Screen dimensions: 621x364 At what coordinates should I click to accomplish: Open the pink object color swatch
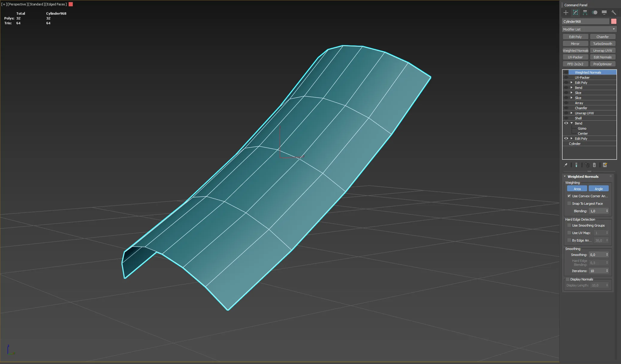click(614, 21)
